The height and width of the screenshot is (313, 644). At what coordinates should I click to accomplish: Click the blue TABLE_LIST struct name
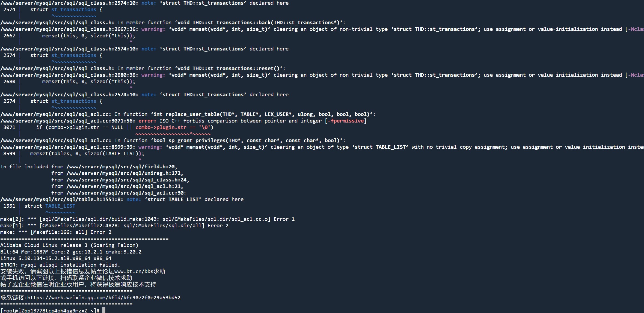[60, 206]
